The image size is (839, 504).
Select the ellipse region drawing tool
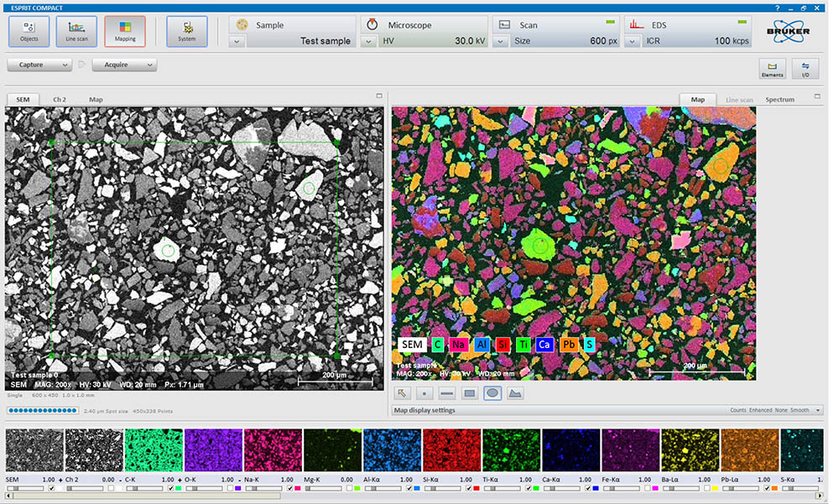[492, 393]
